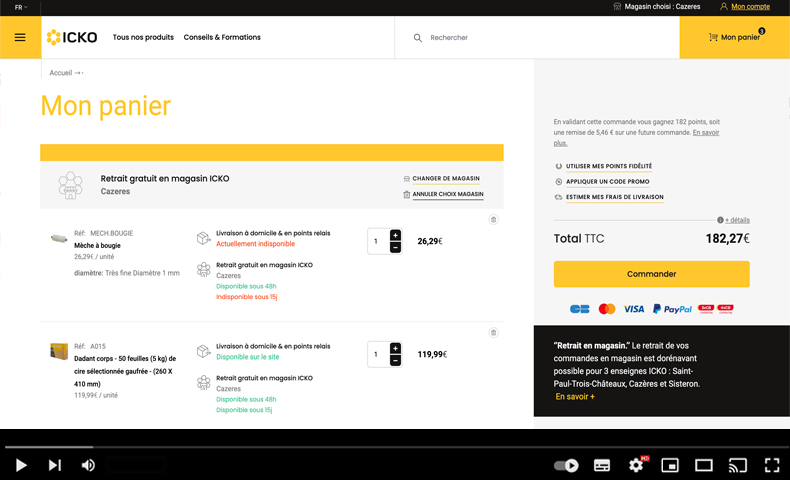790x480 pixels.
Task: Open the Mon panier cart icon
Action: pos(713,37)
